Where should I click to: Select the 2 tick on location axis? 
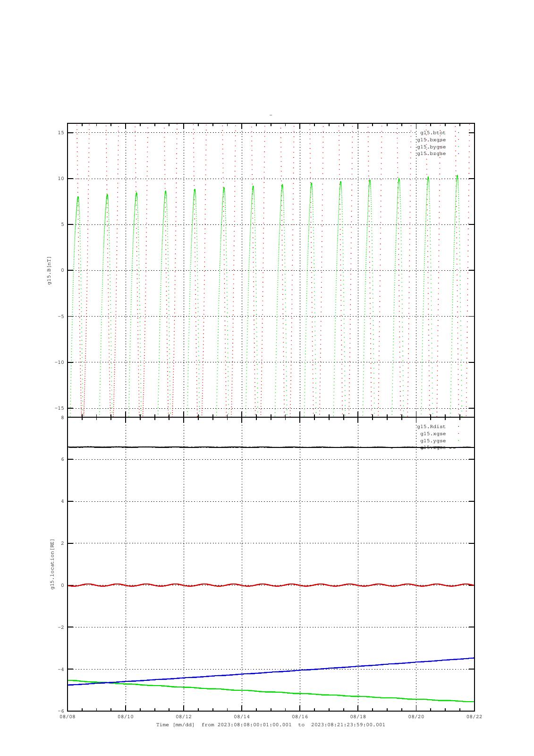click(62, 543)
